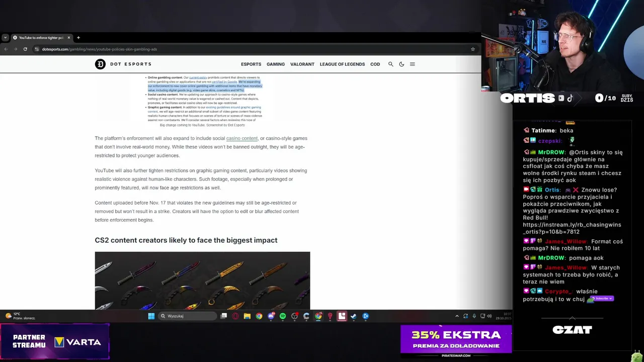Click the sync icon in the system tray

(x=465, y=316)
